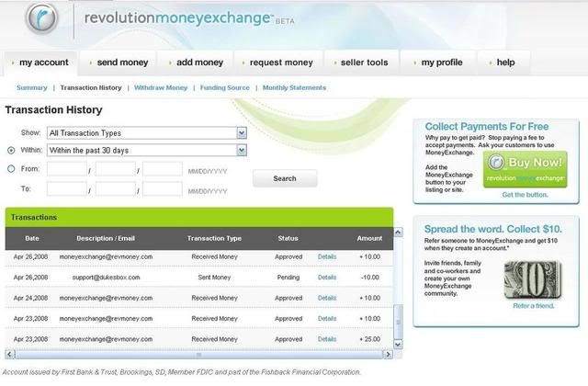Go to the Summary sub-page
The width and height of the screenshot is (588, 386).
point(32,88)
